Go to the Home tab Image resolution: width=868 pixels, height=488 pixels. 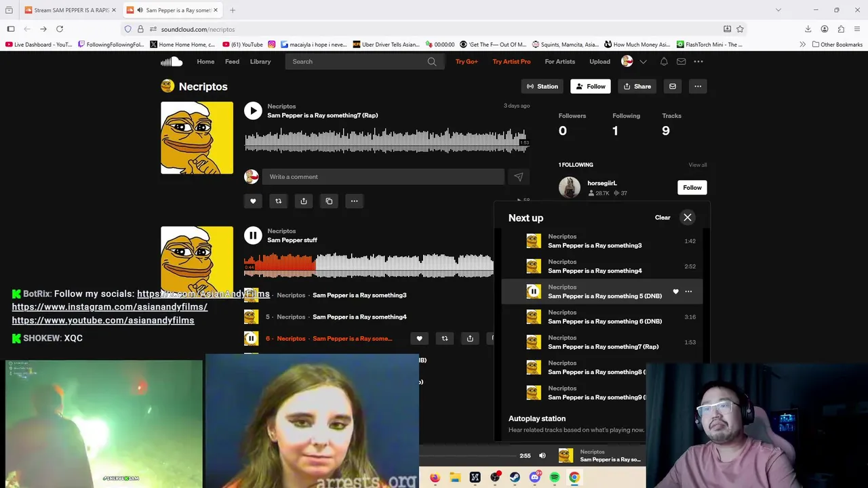tap(205, 62)
